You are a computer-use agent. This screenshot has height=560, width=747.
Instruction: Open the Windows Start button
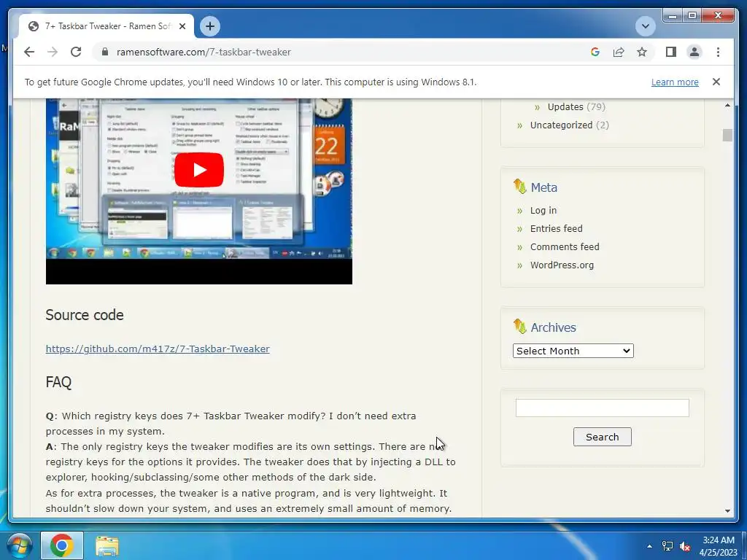tap(19, 545)
